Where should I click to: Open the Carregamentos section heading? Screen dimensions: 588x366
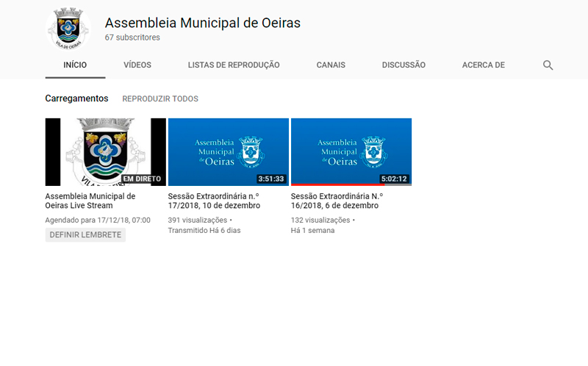coord(76,98)
